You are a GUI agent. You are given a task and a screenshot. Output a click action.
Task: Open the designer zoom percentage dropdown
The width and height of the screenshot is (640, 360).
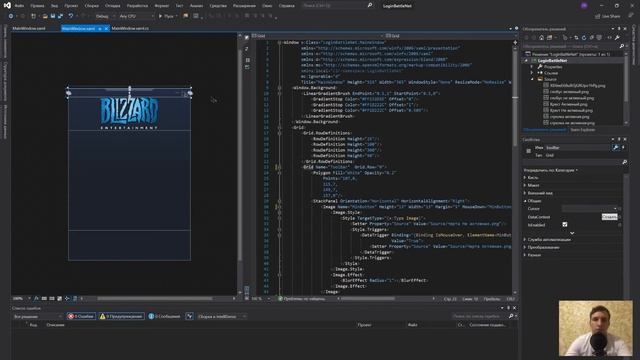(21, 298)
